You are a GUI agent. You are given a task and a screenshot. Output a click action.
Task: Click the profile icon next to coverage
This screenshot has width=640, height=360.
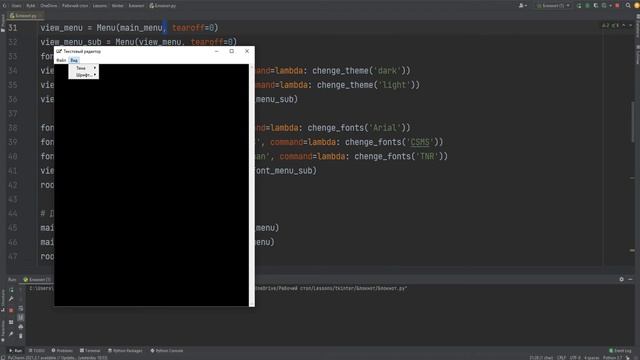point(604,6)
